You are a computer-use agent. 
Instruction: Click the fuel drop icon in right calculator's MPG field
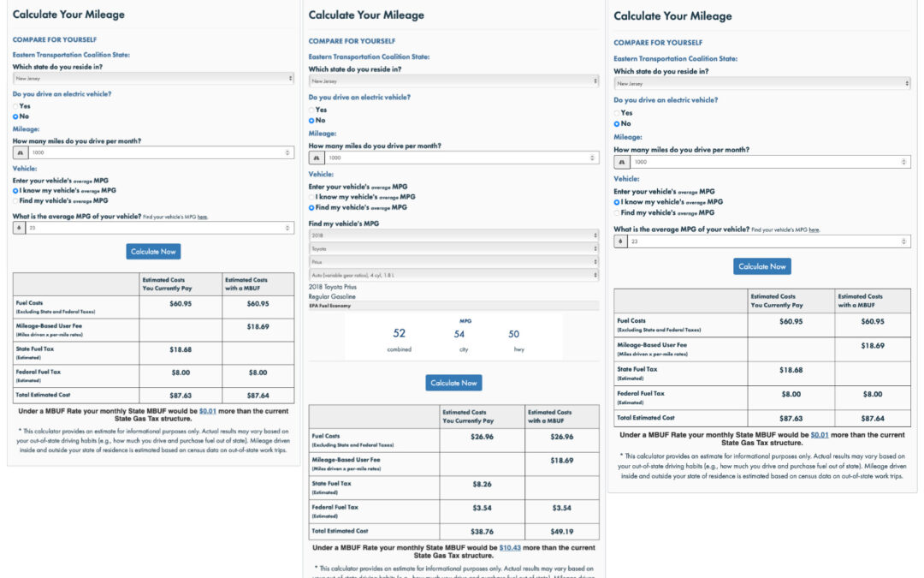tap(622, 241)
